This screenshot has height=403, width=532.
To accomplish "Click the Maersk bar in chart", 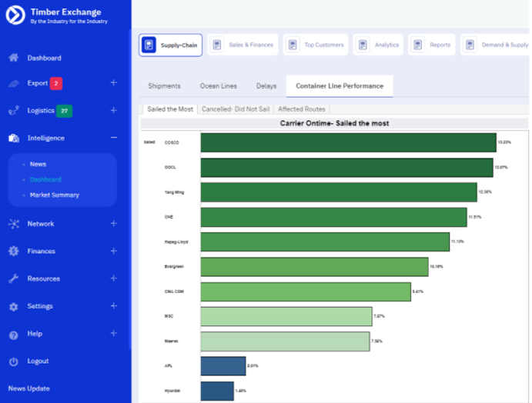I will [x=285, y=341].
